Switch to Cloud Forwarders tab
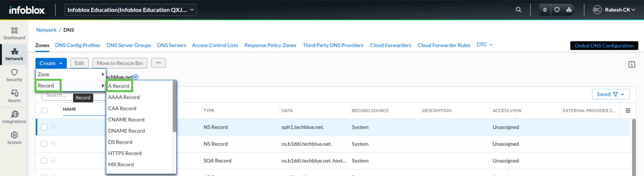Image resolution: width=644 pixels, height=176 pixels. pos(390,45)
